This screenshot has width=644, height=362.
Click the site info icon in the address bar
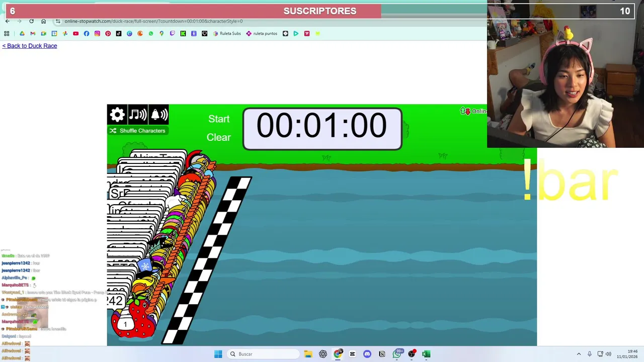tap(58, 21)
